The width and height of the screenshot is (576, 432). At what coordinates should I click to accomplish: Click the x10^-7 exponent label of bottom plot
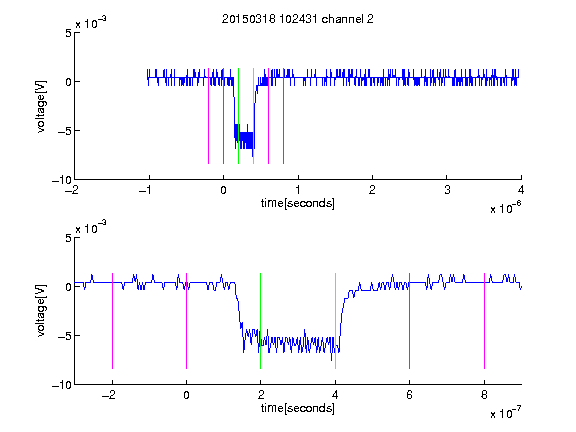tap(506, 413)
